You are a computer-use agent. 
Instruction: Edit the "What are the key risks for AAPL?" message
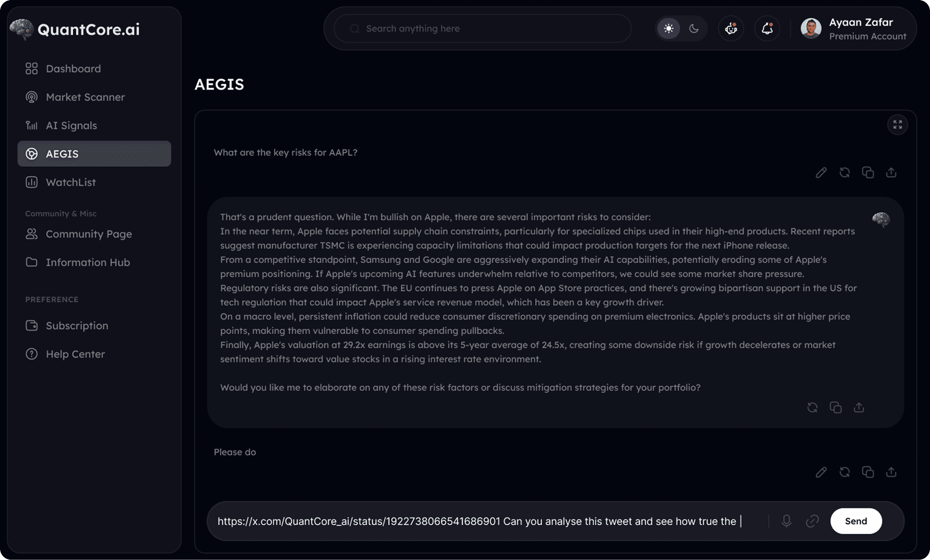tap(821, 173)
